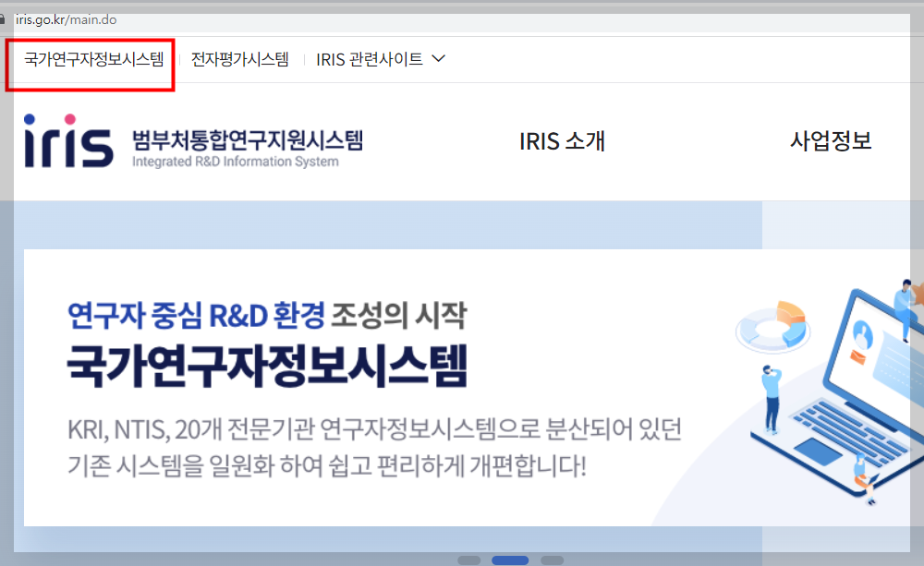Open the IRIS 소개 menu
The width and height of the screenshot is (924, 566).
[x=562, y=141]
